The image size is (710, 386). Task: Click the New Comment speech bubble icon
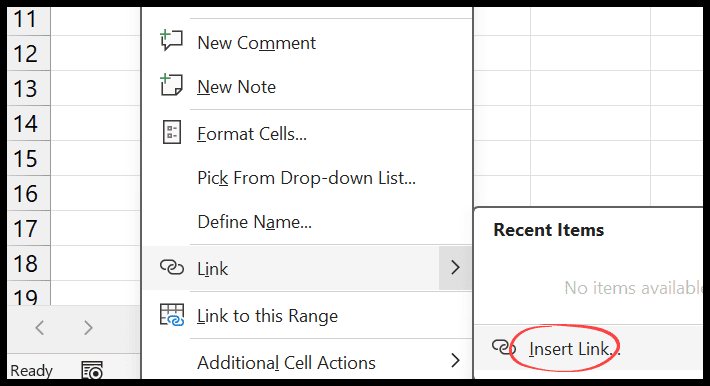(172, 41)
